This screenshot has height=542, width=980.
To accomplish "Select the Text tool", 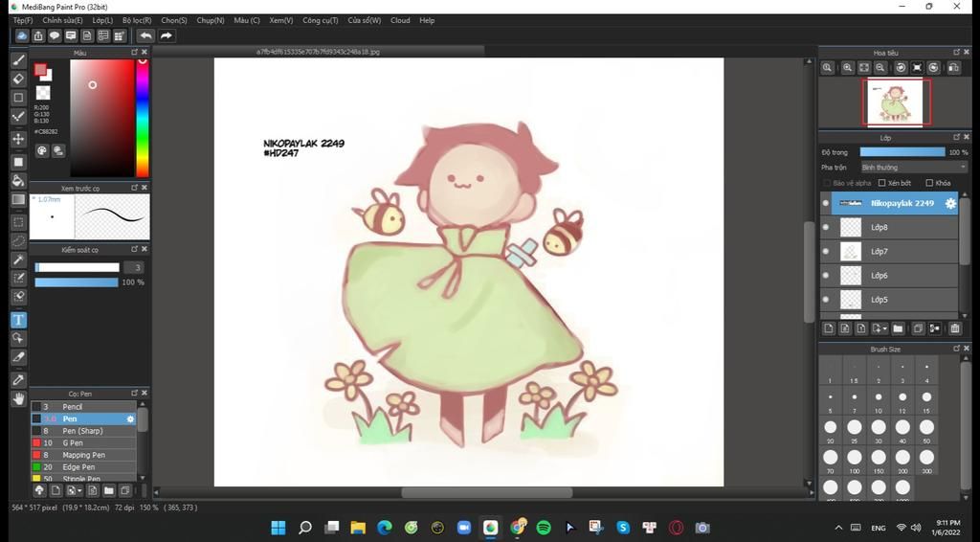I will [x=18, y=320].
